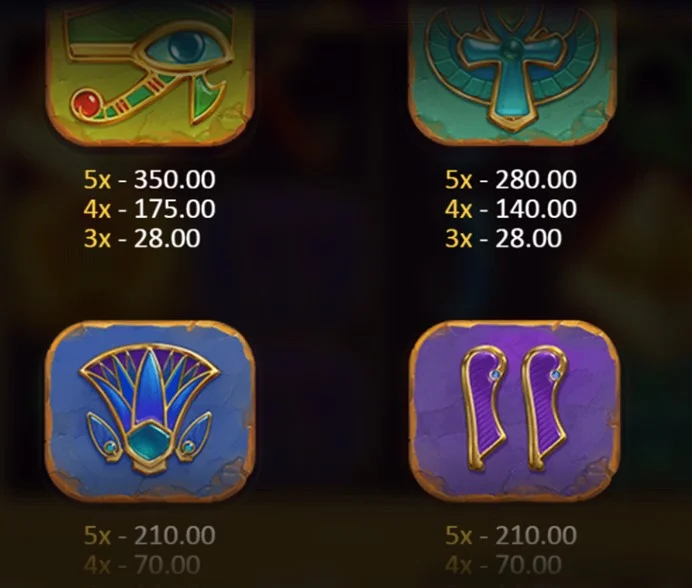Click the feathers 5x - 210.00 payout

pyautogui.click(x=511, y=535)
